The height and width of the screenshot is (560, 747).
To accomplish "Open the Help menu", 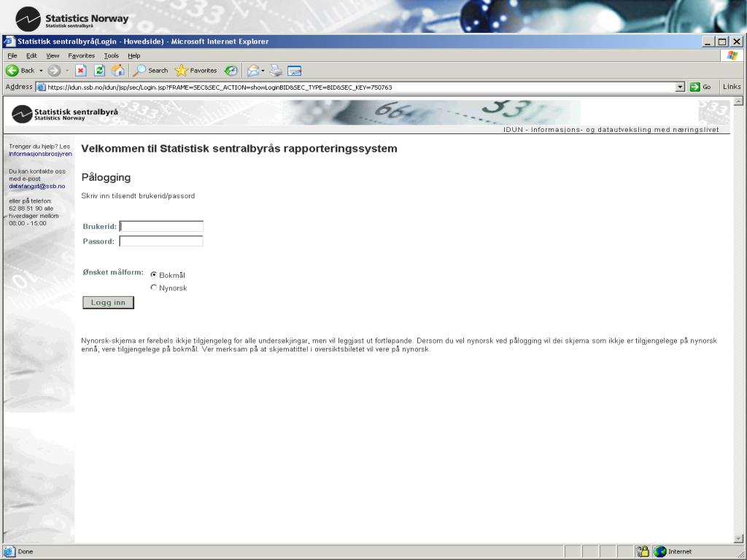I will (x=134, y=55).
